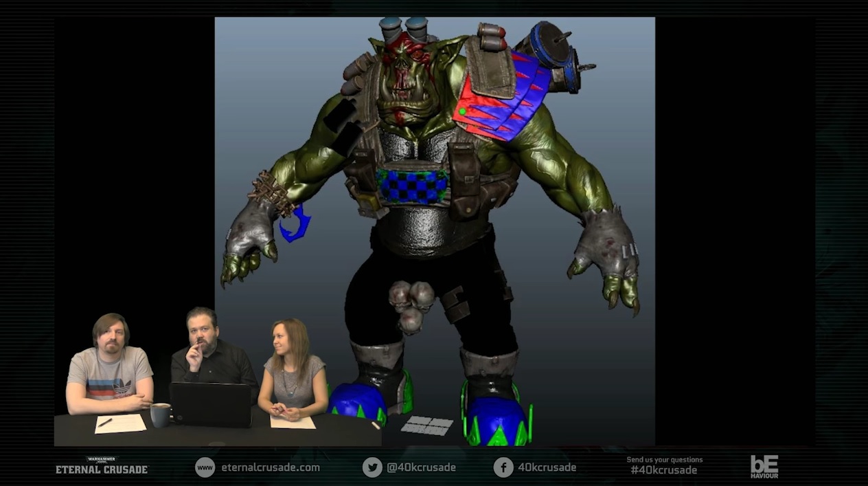This screenshot has width=868, height=486.
Task: Click the Warhammer Eternal Crusade logo
Action: coord(102,465)
